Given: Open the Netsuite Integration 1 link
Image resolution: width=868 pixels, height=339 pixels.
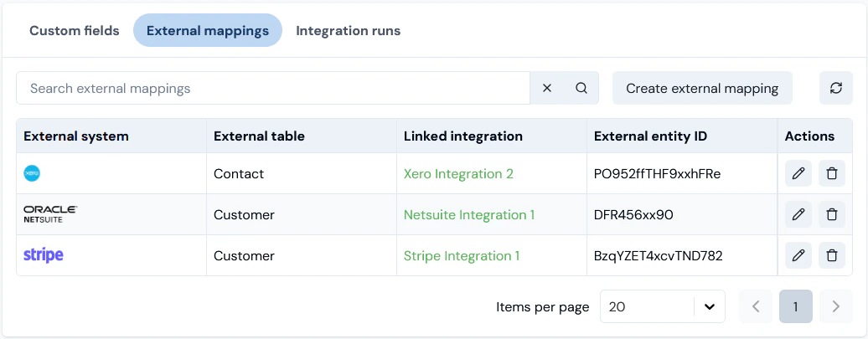Looking at the screenshot, I should click(x=469, y=215).
